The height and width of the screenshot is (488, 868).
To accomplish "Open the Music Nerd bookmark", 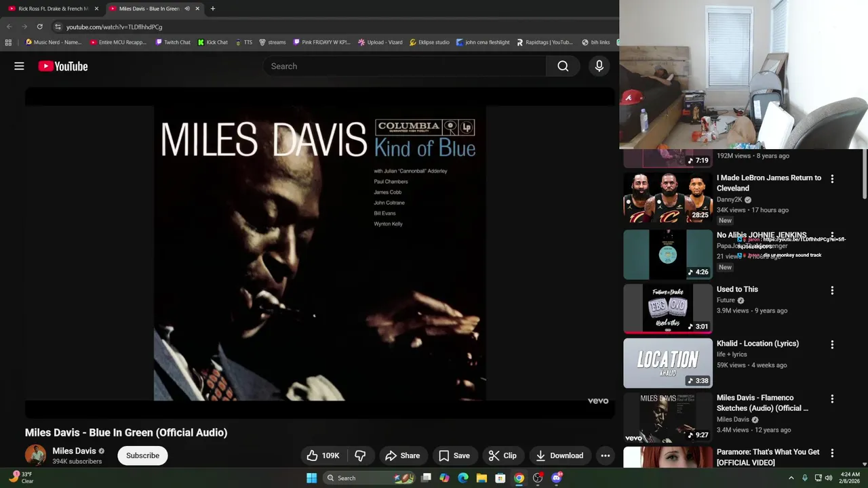I will pyautogui.click(x=53, y=42).
